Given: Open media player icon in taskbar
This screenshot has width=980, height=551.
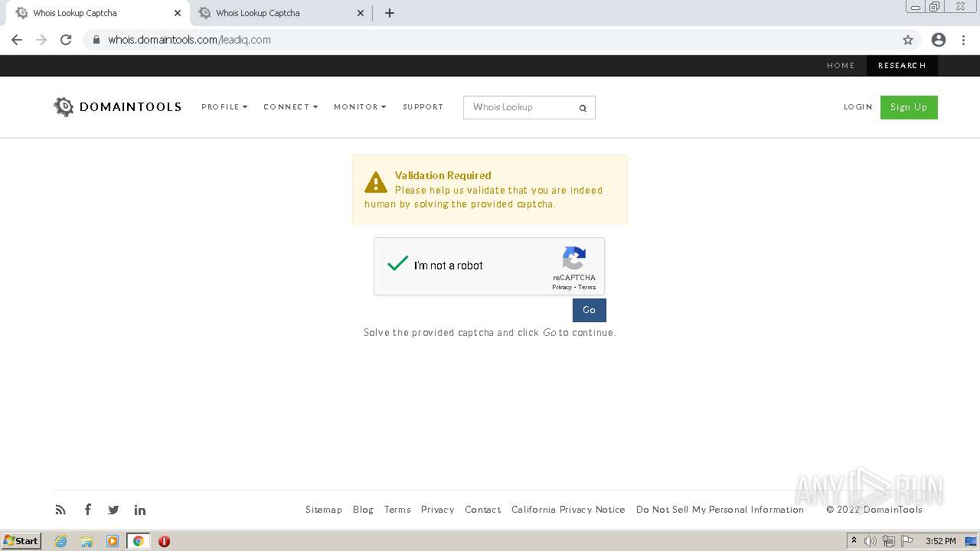Looking at the screenshot, I should pos(113,541).
